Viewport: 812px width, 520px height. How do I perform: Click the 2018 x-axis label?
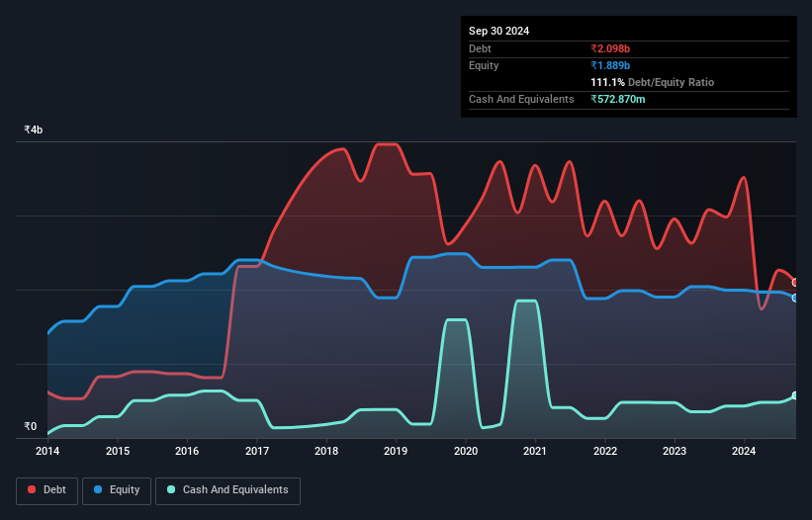(x=326, y=451)
